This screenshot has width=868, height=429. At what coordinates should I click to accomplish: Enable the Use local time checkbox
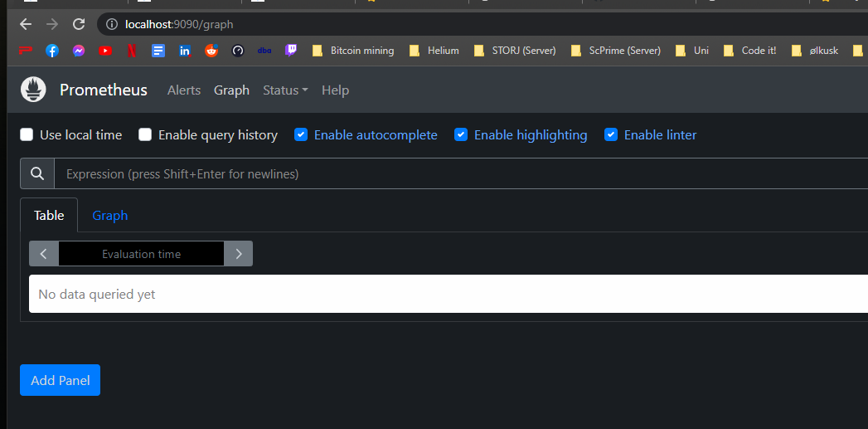27,134
